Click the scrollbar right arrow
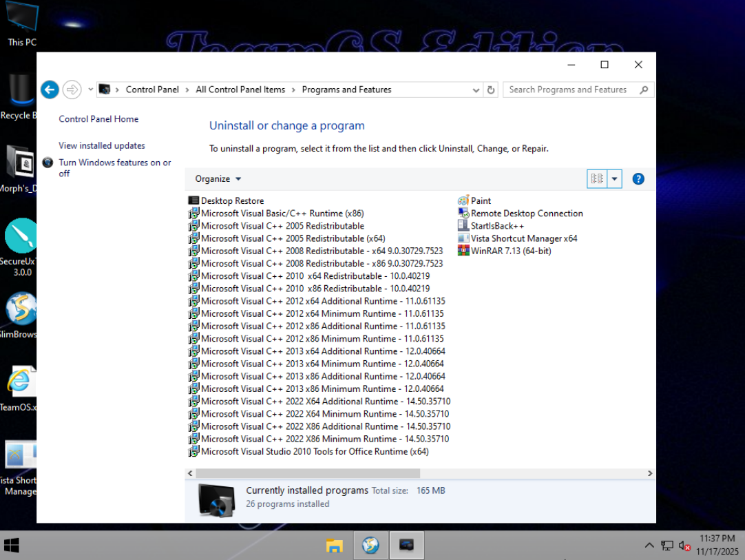Screen dimensions: 745x560 tap(649, 473)
